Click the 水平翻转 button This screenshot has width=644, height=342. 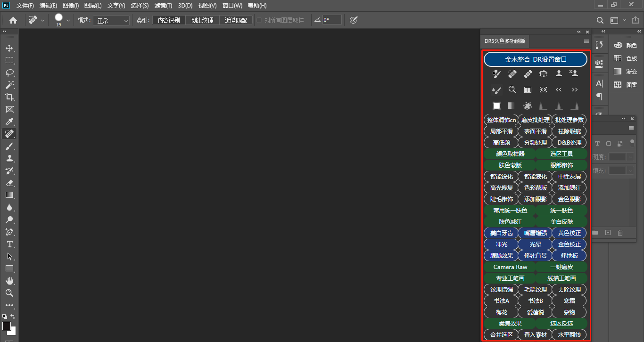click(x=570, y=334)
